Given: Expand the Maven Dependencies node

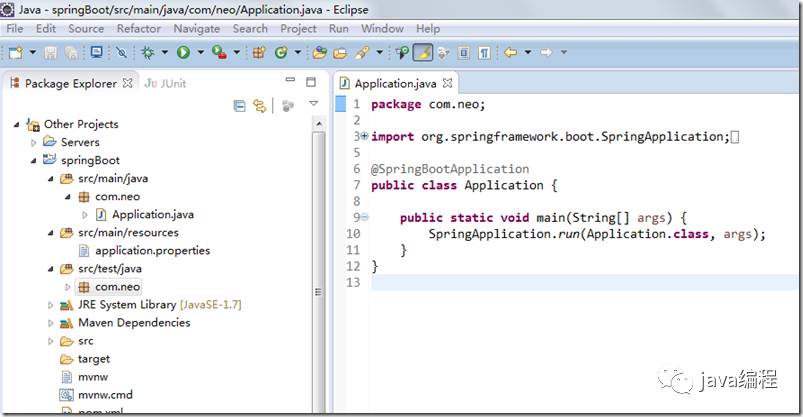Looking at the screenshot, I should coord(50,323).
